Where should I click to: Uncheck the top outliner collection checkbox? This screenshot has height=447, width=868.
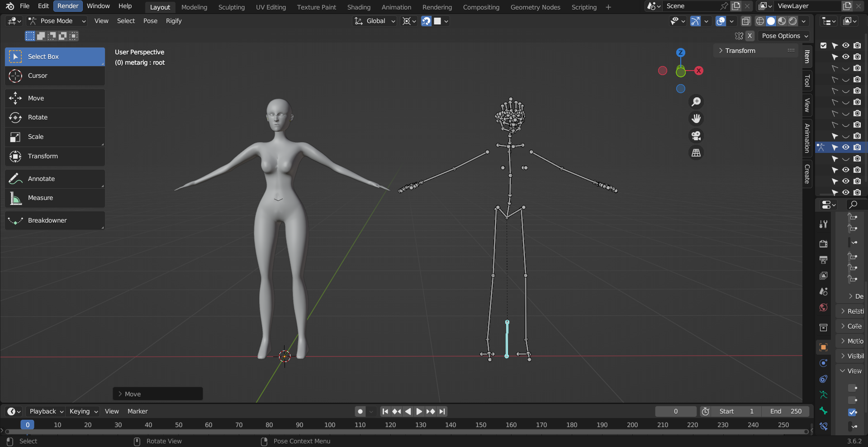point(823,45)
